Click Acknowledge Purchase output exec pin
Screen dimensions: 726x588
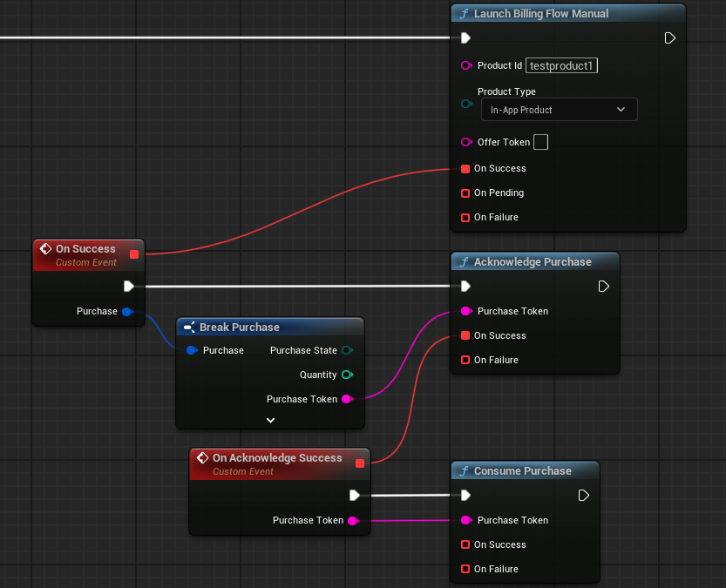(x=603, y=287)
